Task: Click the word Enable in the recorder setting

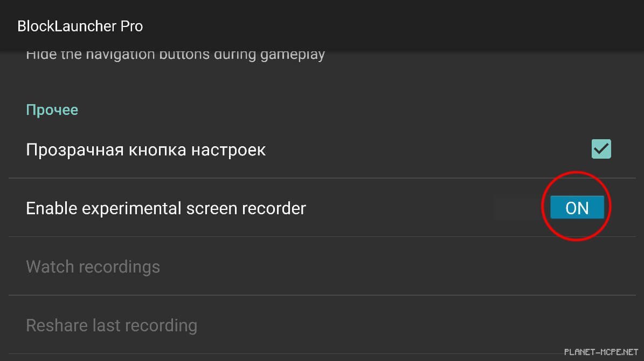Action: click(x=51, y=208)
